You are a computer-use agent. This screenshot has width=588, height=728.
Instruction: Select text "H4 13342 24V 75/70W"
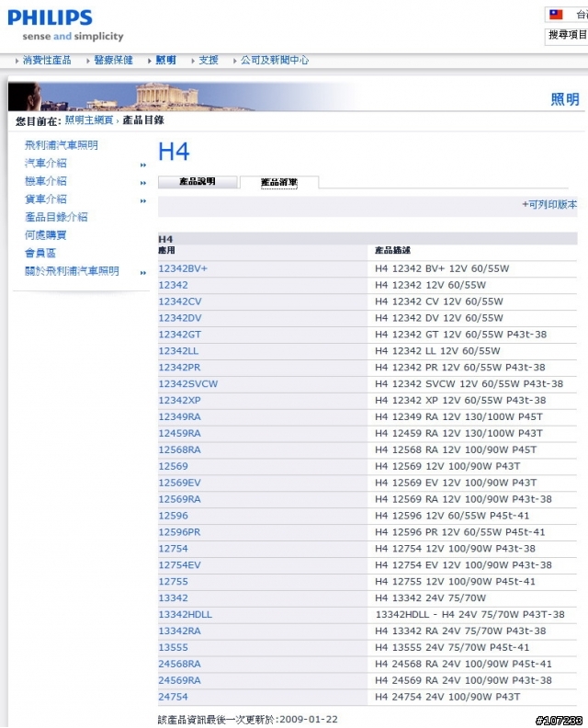coord(430,598)
